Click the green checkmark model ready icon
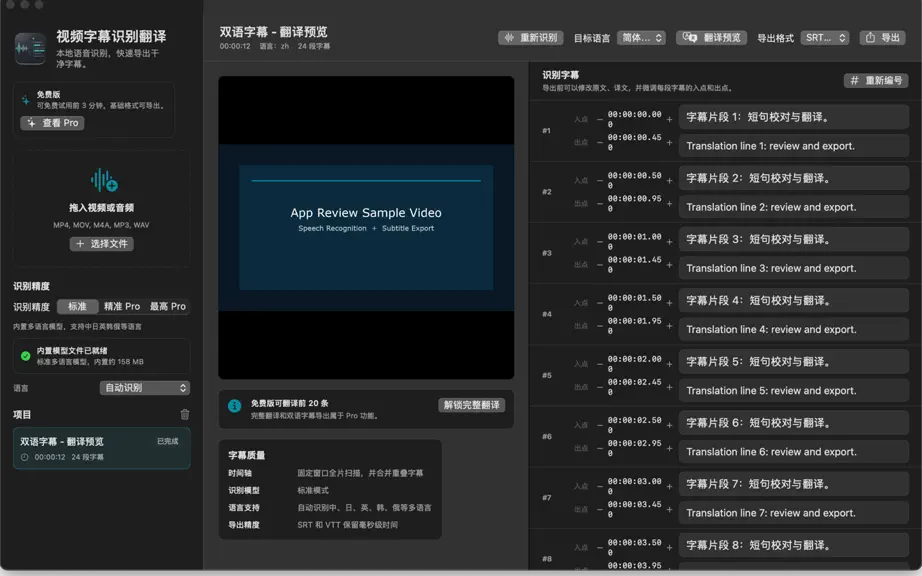The height and width of the screenshot is (576, 922). click(25, 356)
